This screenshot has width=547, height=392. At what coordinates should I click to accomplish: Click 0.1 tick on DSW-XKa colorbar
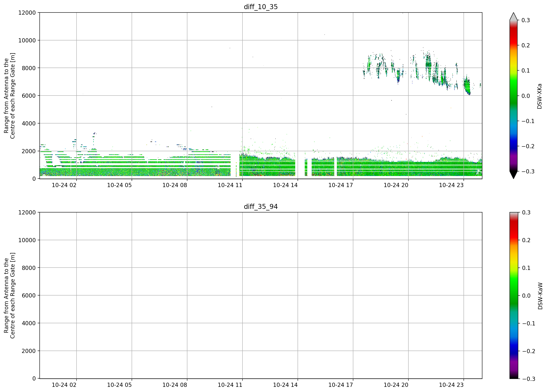click(526, 71)
